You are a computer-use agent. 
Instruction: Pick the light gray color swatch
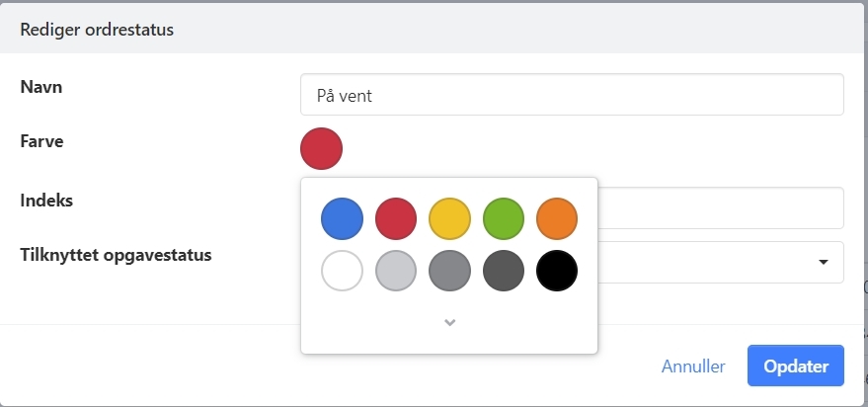coord(396,271)
